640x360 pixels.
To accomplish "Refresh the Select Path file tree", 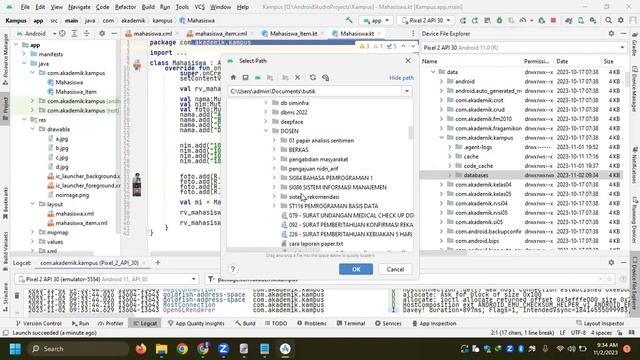I will click(x=313, y=78).
